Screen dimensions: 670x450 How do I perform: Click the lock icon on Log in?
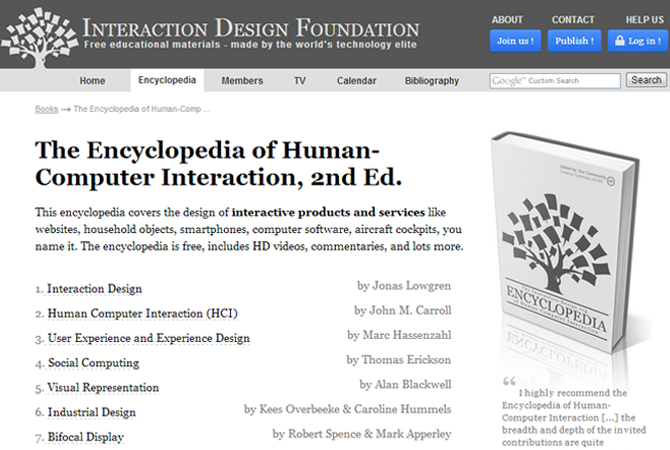tap(620, 41)
